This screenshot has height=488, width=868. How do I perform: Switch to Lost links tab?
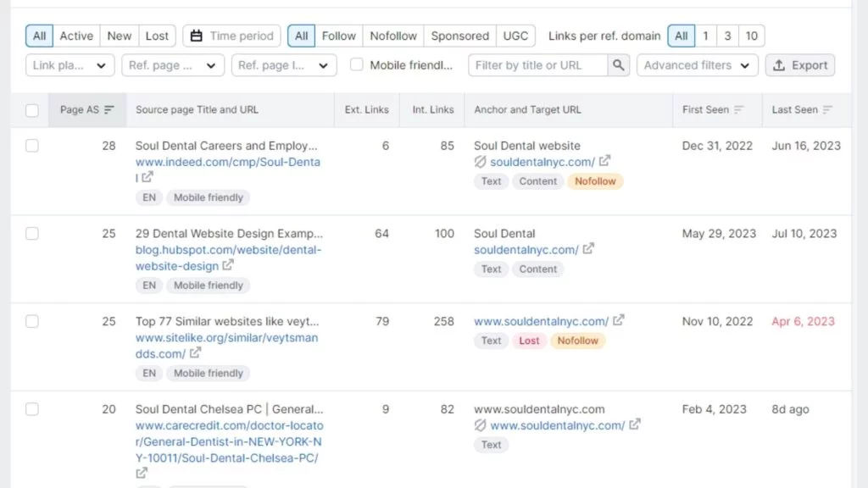click(x=157, y=36)
